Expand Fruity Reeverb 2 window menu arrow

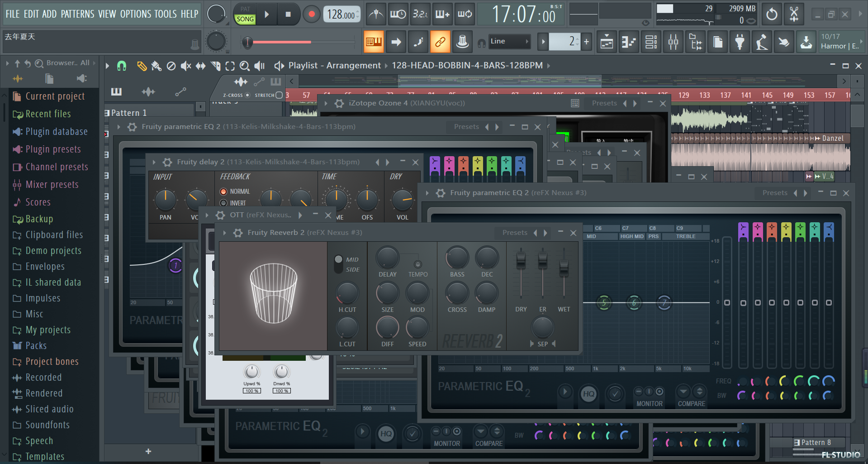tap(224, 233)
